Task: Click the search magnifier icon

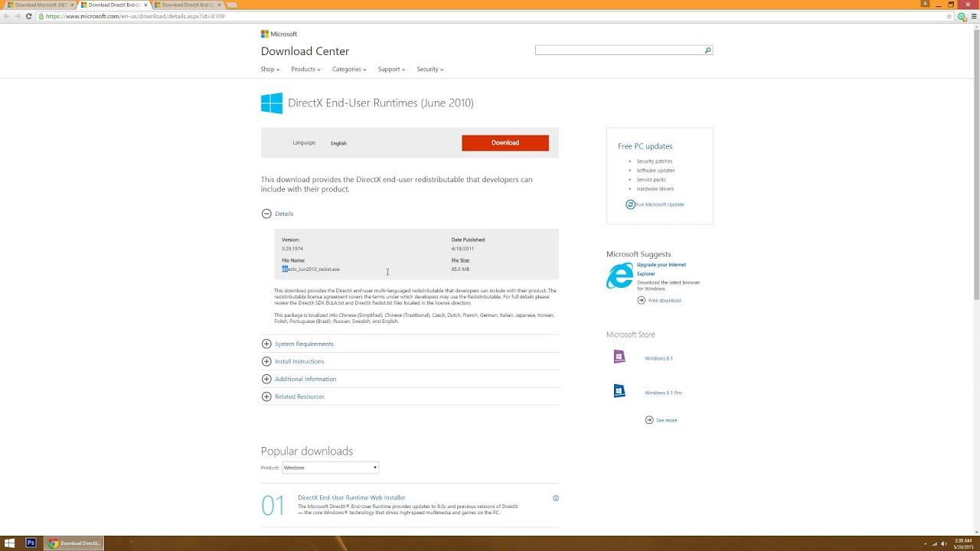Action: (x=707, y=51)
